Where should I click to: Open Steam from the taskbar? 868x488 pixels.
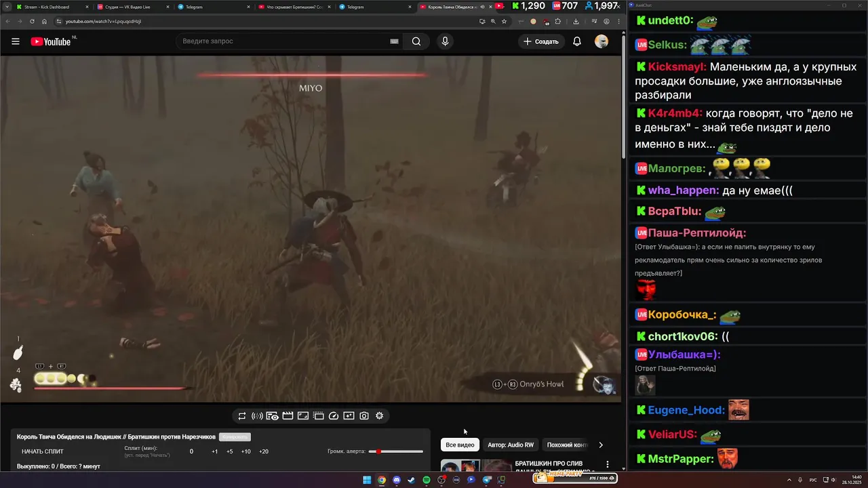pyautogui.click(x=412, y=480)
